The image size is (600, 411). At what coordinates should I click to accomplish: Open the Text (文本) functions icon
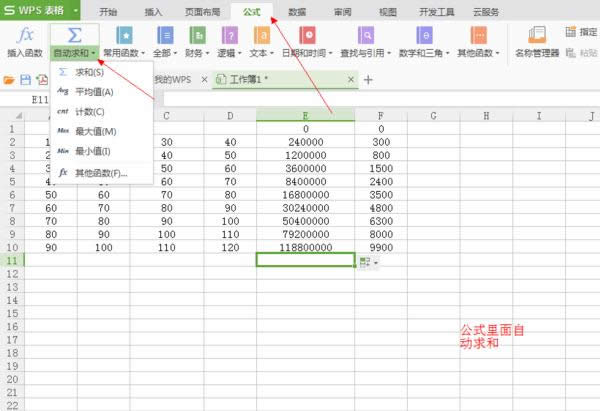tap(262, 35)
